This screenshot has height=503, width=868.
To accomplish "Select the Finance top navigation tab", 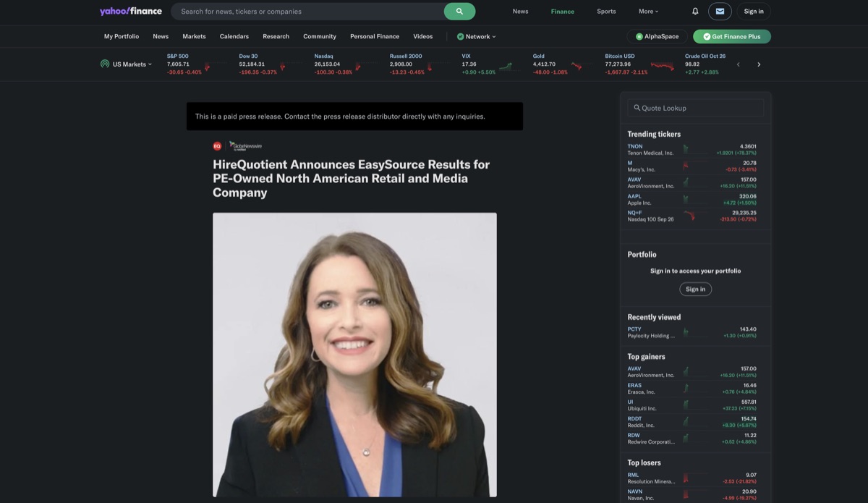I will 562,12.
